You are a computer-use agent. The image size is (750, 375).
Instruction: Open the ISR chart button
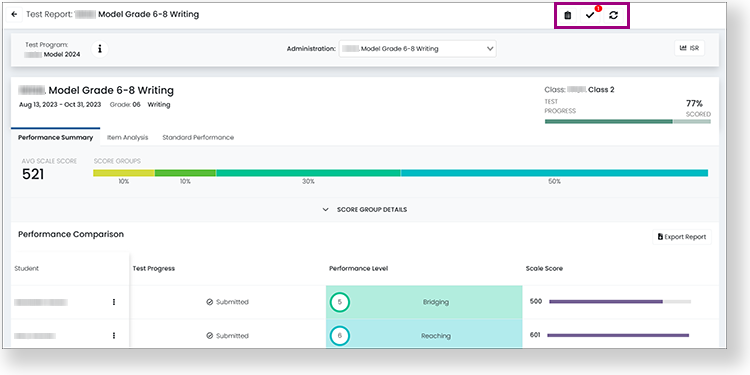click(x=689, y=48)
